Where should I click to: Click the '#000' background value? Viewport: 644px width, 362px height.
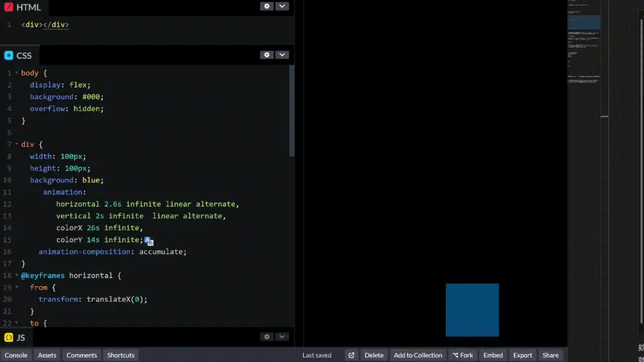click(x=91, y=97)
